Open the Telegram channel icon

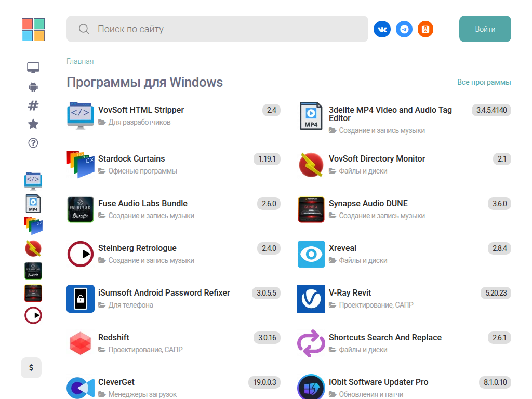404,29
